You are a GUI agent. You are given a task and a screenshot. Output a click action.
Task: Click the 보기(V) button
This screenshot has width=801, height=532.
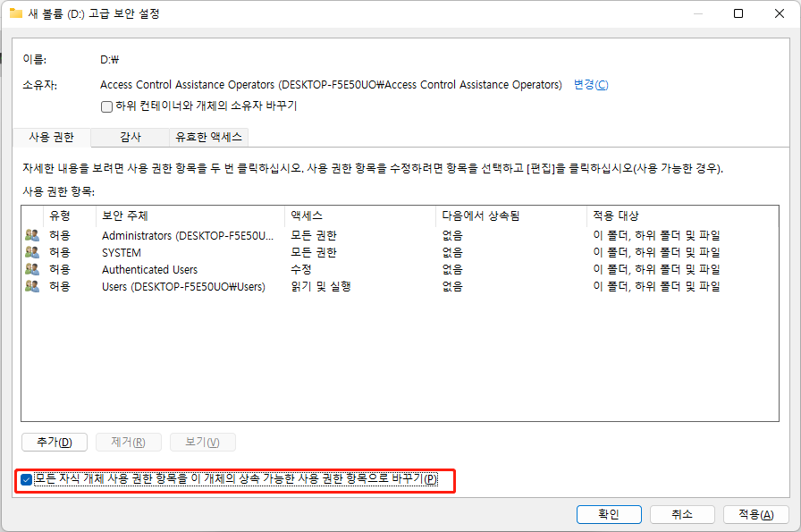[x=201, y=442]
